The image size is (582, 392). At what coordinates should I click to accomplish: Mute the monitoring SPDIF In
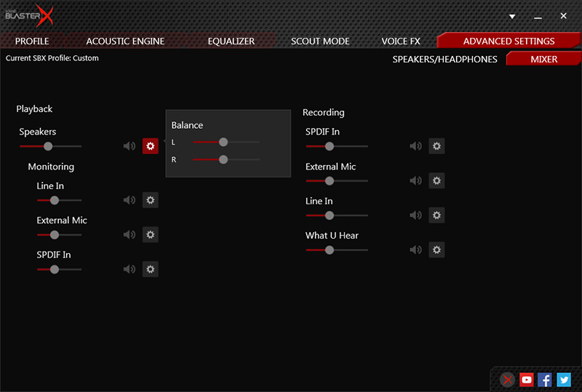pyautogui.click(x=129, y=269)
